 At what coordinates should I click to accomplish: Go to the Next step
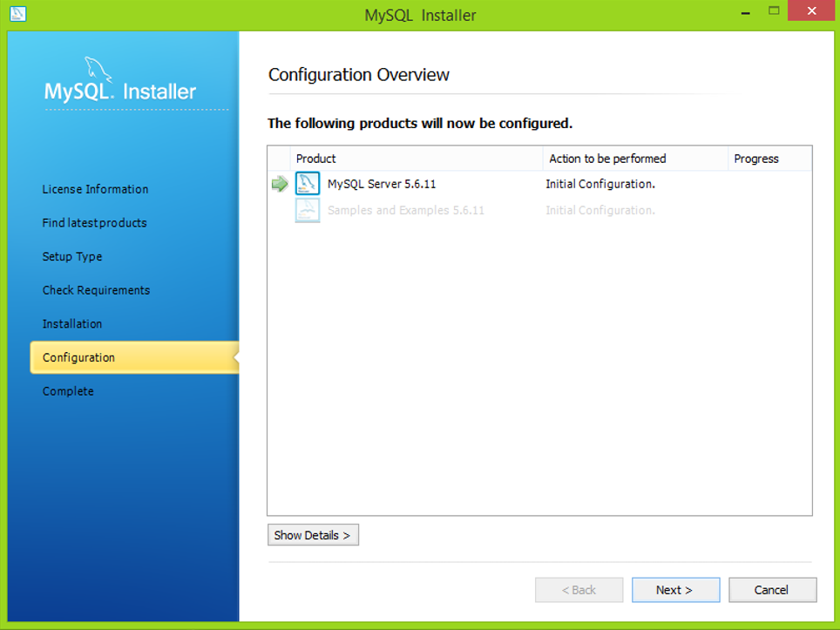click(x=675, y=590)
